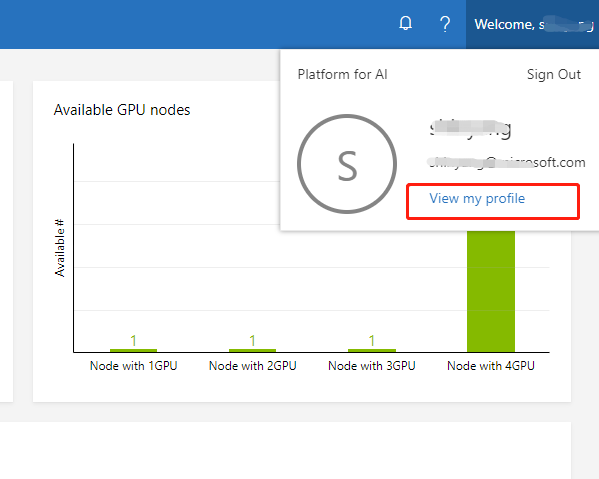
Task: Click the green Node with 4GPU bar
Action: (x=491, y=291)
